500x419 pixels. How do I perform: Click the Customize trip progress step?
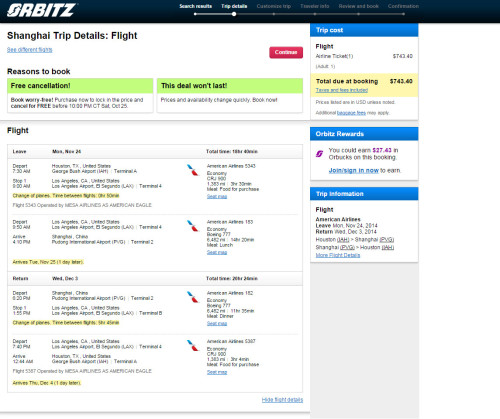(x=274, y=6)
